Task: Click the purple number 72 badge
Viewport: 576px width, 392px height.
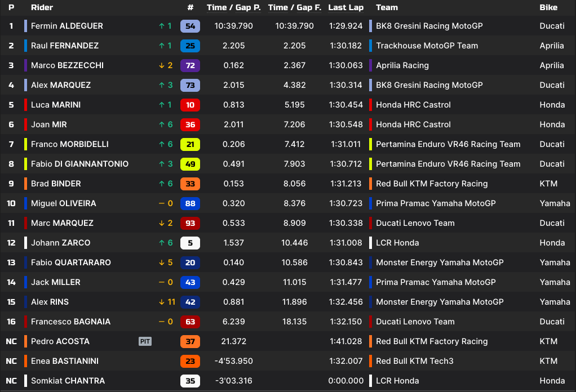Action: [190, 65]
